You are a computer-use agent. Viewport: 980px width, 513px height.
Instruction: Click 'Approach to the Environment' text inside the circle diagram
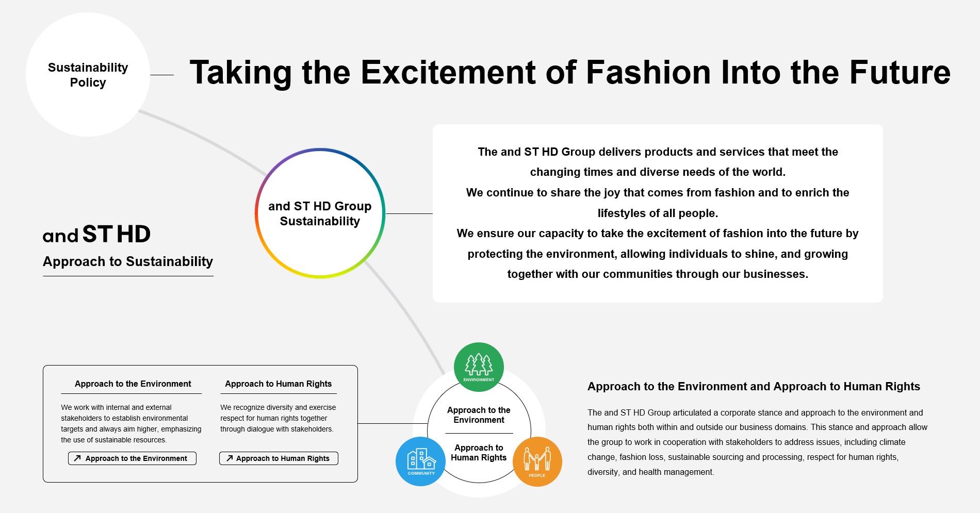(479, 415)
